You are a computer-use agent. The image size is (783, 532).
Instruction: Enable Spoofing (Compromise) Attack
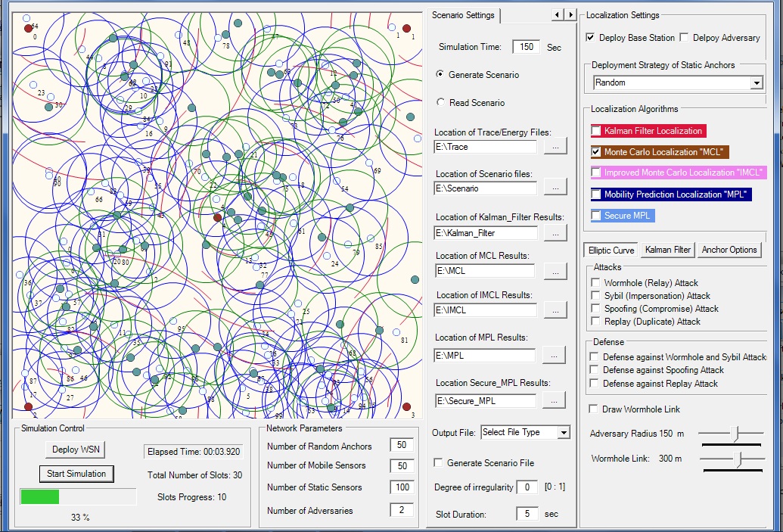[595, 309]
